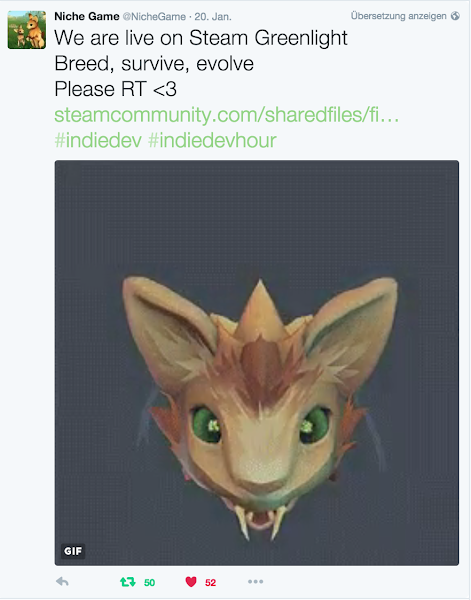Image resolution: width=471 pixels, height=600 pixels.
Task: Open the Niche Game profile avatar
Action: tap(27, 30)
